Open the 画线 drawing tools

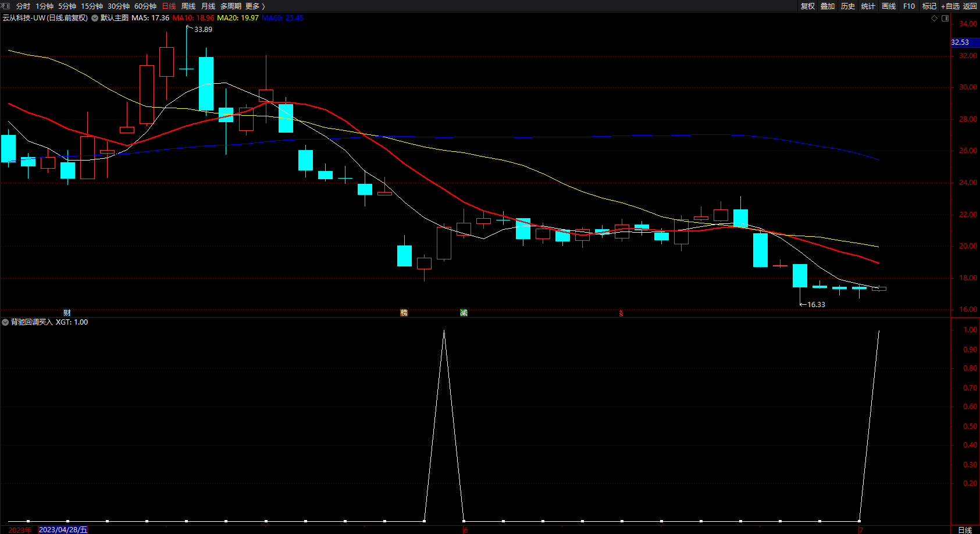pyautogui.click(x=888, y=6)
